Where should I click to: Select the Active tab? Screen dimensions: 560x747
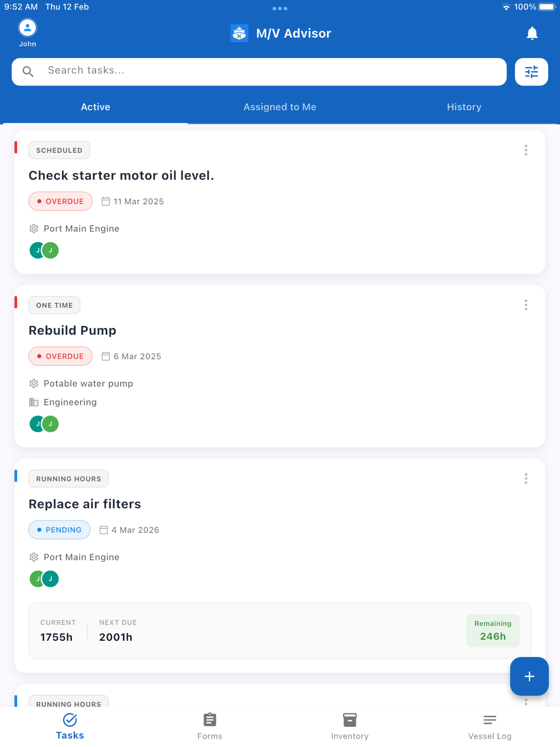[96, 107]
